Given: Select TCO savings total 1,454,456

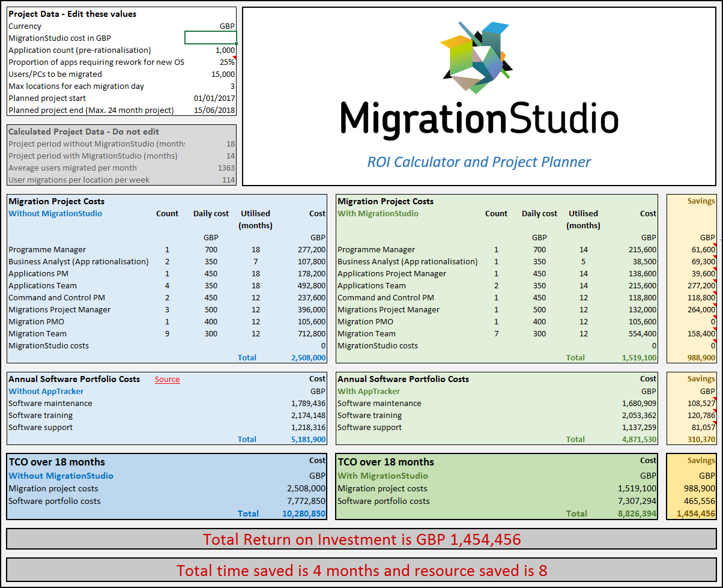Looking at the screenshot, I should pos(696,514).
